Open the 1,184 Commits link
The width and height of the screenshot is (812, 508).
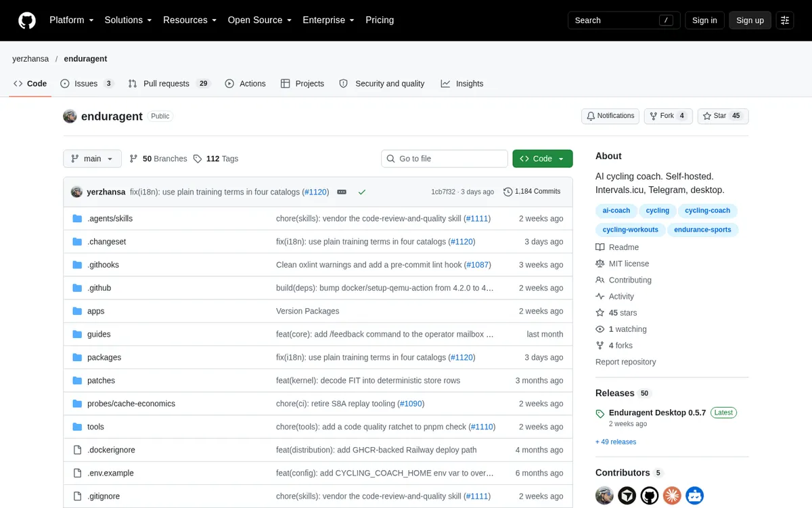click(x=532, y=192)
